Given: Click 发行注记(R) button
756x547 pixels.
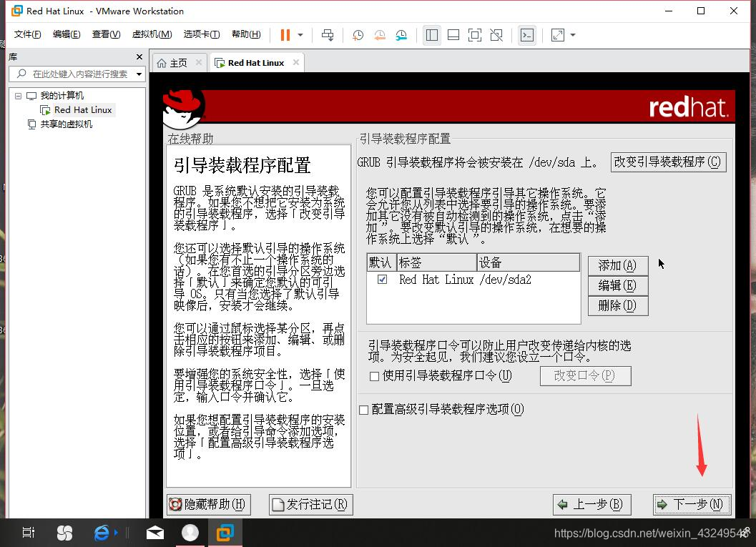Looking at the screenshot, I should click(310, 505).
